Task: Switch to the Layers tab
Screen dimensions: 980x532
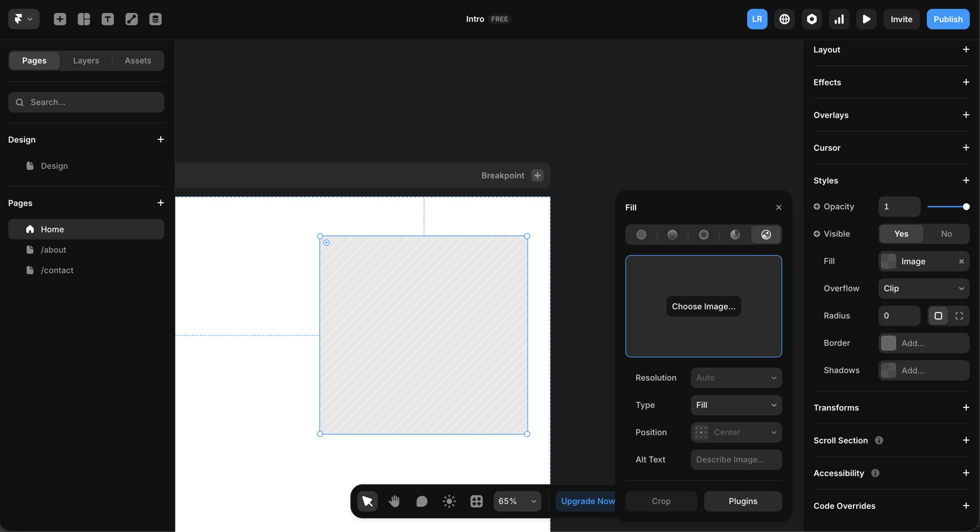Action: pos(86,60)
